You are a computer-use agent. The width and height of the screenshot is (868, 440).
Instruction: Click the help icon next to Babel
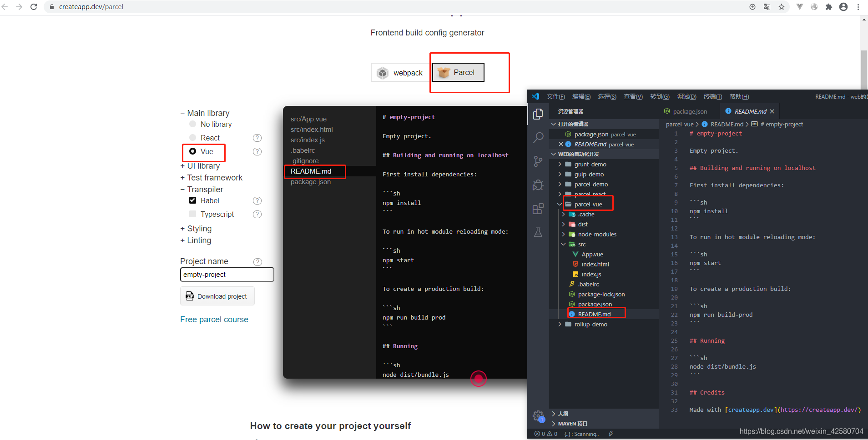pos(257,200)
